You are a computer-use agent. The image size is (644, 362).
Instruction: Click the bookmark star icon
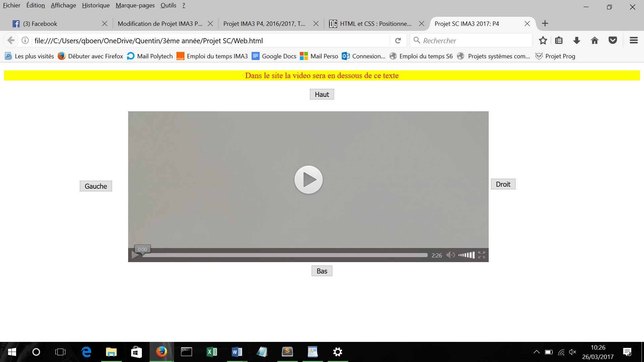(x=543, y=41)
